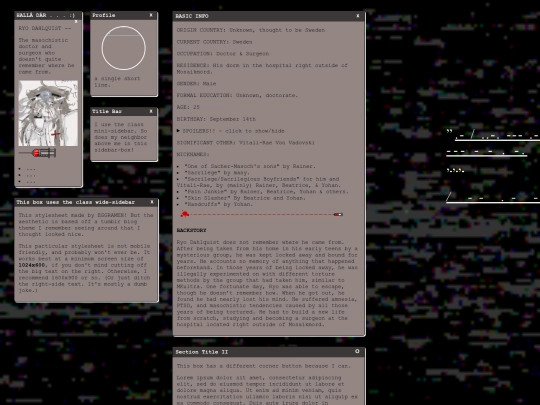Image resolution: width=540 pixels, height=405 pixels.
Task: Open the character portrait image in sidebar
Action: tap(48, 113)
